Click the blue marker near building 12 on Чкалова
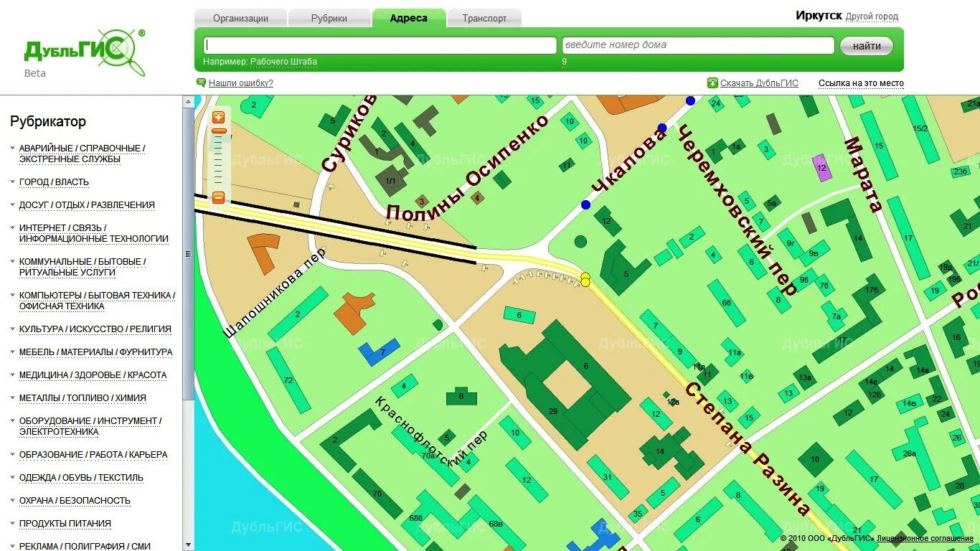Image resolution: width=980 pixels, height=551 pixels. [x=585, y=205]
